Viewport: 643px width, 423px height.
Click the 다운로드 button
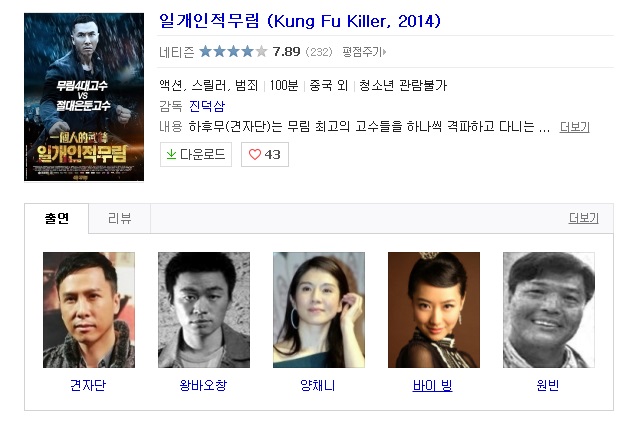point(196,155)
